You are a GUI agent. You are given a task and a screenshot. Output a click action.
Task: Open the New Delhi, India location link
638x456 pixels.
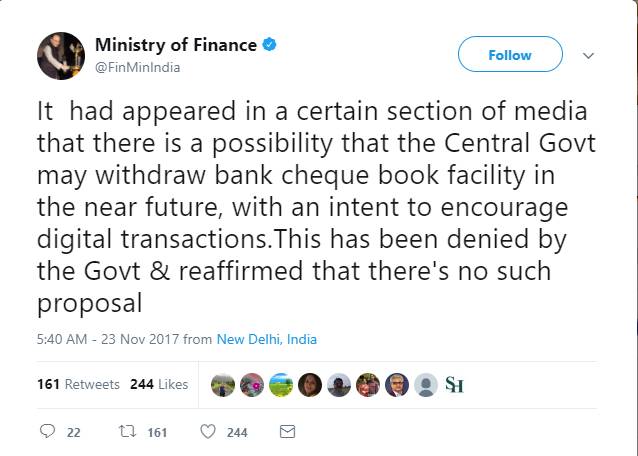[x=267, y=339]
